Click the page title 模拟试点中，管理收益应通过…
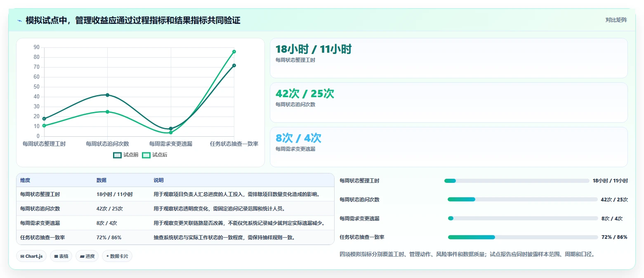Image resolution: width=644 pixels, height=278 pixels. 133,20
